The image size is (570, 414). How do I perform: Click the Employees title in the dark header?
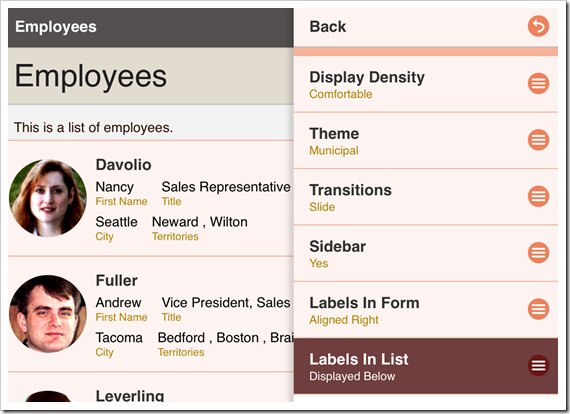(x=56, y=27)
